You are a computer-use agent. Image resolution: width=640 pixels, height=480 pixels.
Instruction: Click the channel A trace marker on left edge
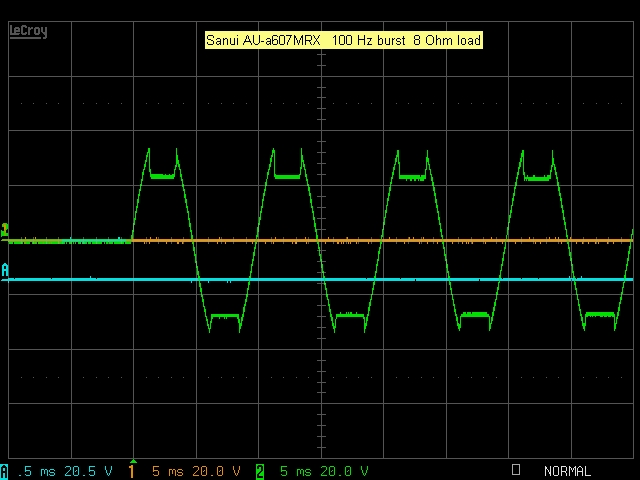(4, 271)
